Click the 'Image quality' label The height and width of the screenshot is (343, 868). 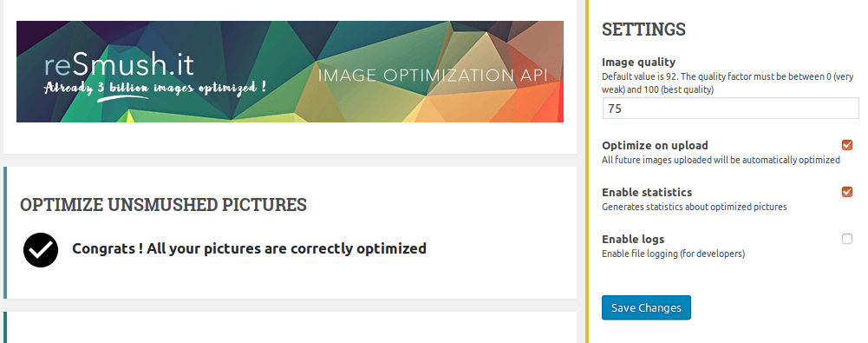[639, 62]
